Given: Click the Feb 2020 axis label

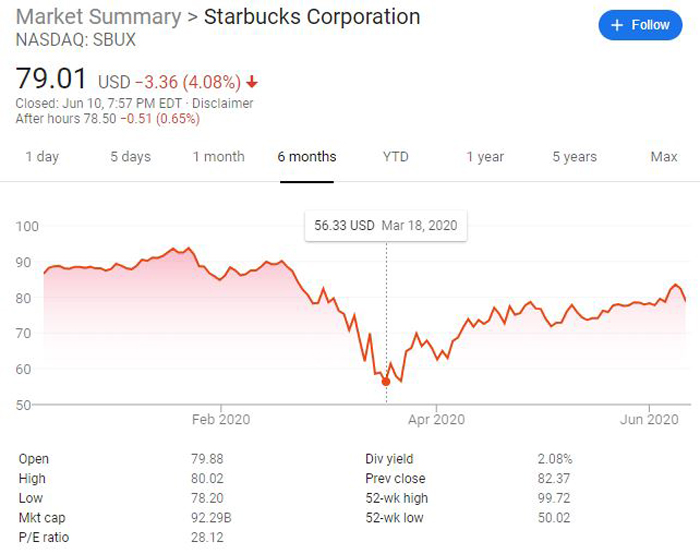Looking at the screenshot, I should (x=221, y=420).
